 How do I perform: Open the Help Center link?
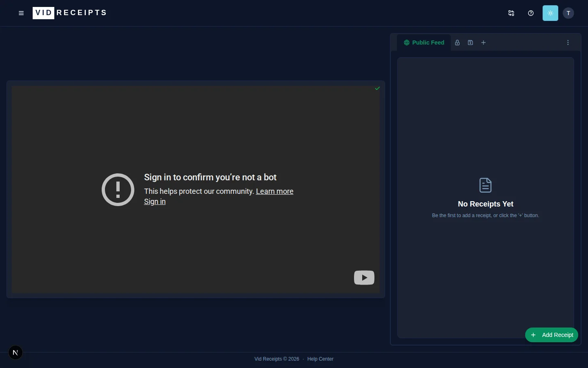coord(320,359)
